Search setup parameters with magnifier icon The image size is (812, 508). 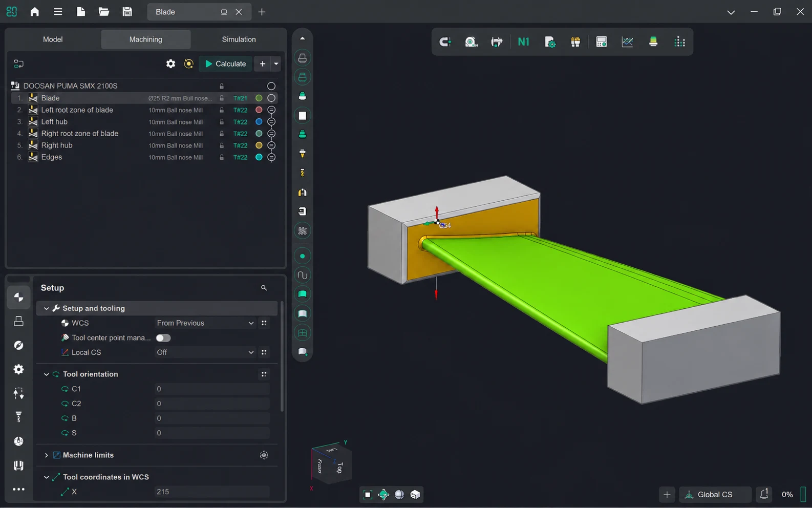pos(264,288)
